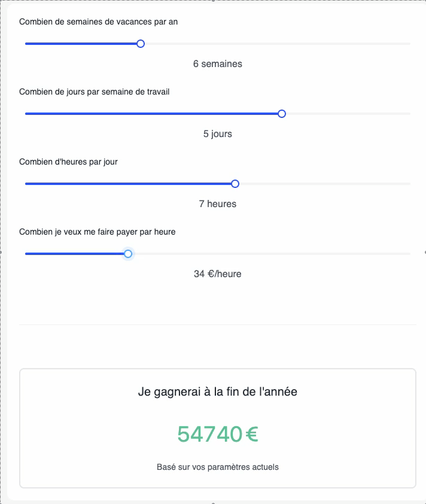Click the grey unfilled track of the vacation weeks slider
This screenshot has height=504, width=426.
click(275, 44)
